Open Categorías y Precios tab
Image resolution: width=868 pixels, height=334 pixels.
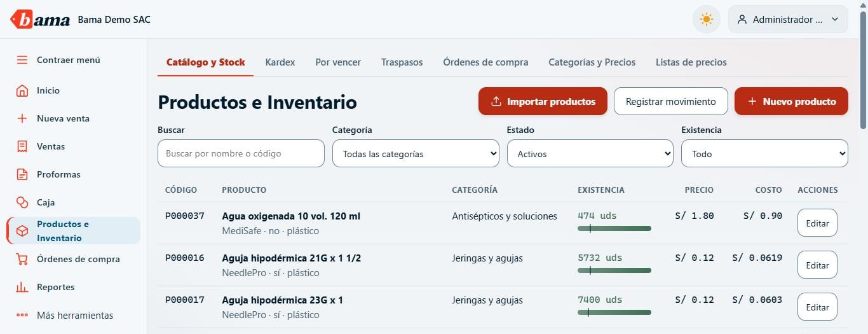[592, 62]
